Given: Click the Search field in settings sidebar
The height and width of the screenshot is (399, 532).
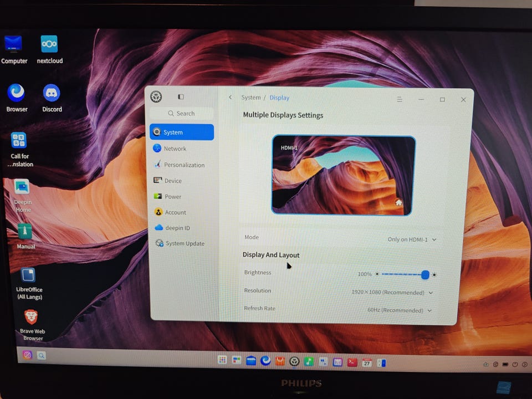Looking at the screenshot, I should coord(182,113).
